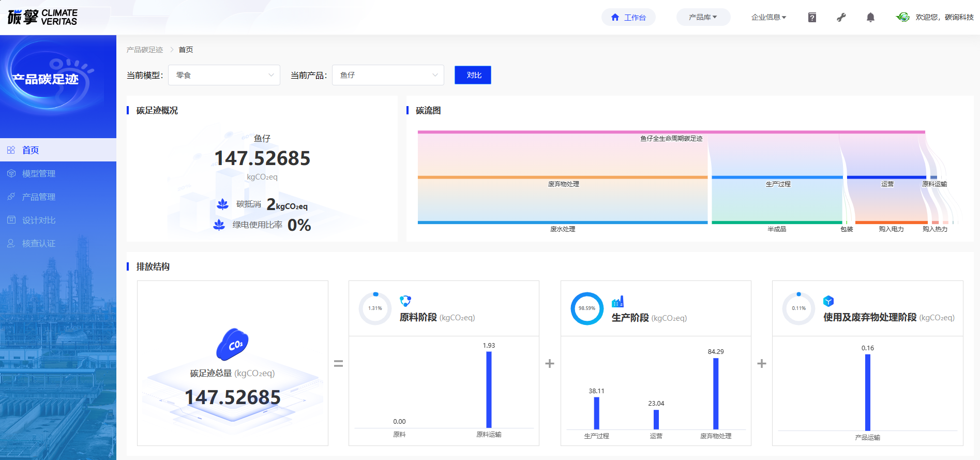The width and height of the screenshot is (980, 460).
Task: Click the wrench settings icon
Action: click(841, 18)
